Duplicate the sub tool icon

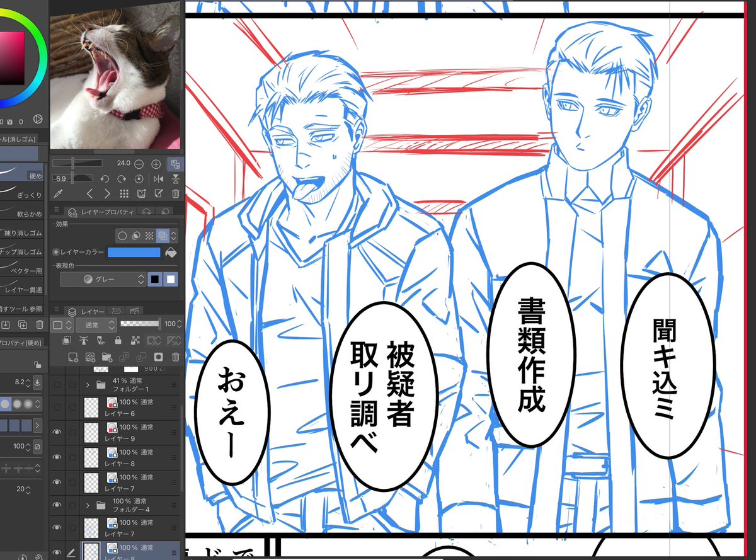(x=23, y=324)
